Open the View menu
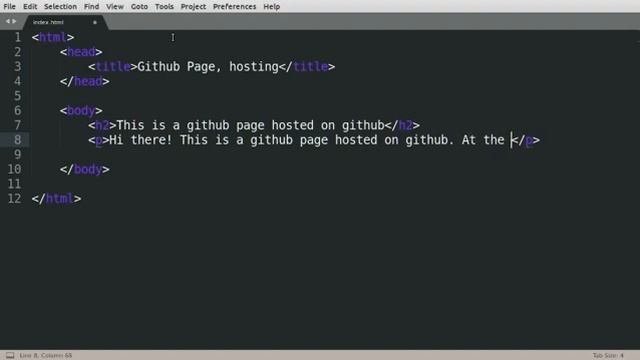 [115, 7]
